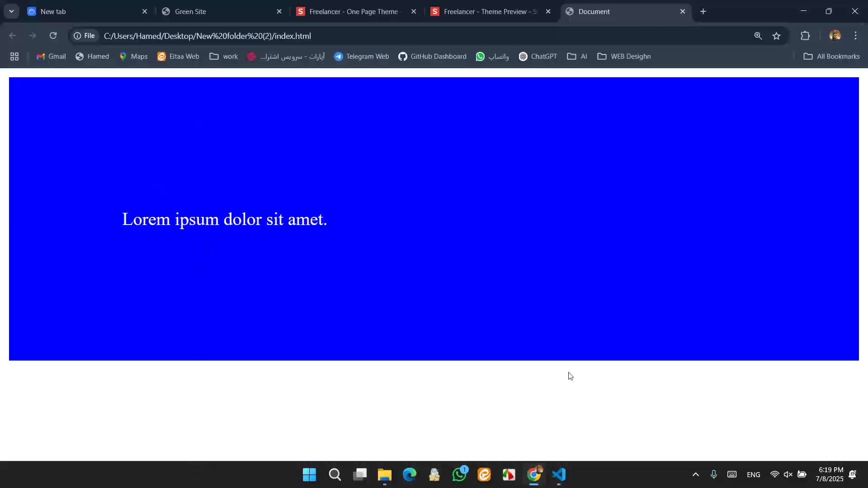The height and width of the screenshot is (488, 868).
Task: Expand the hidden system tray icons
Action: 695,474
